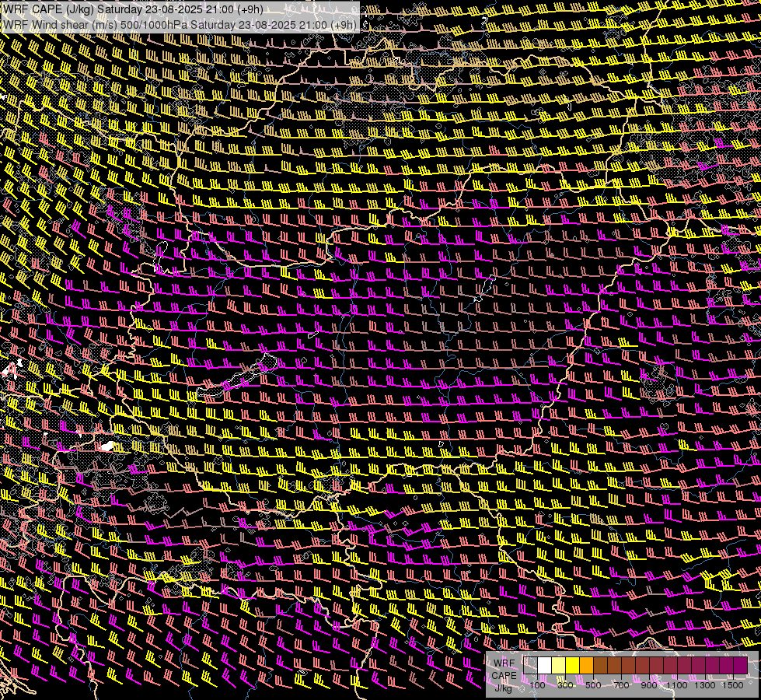Click the 500 legend value

click(593, 685)
